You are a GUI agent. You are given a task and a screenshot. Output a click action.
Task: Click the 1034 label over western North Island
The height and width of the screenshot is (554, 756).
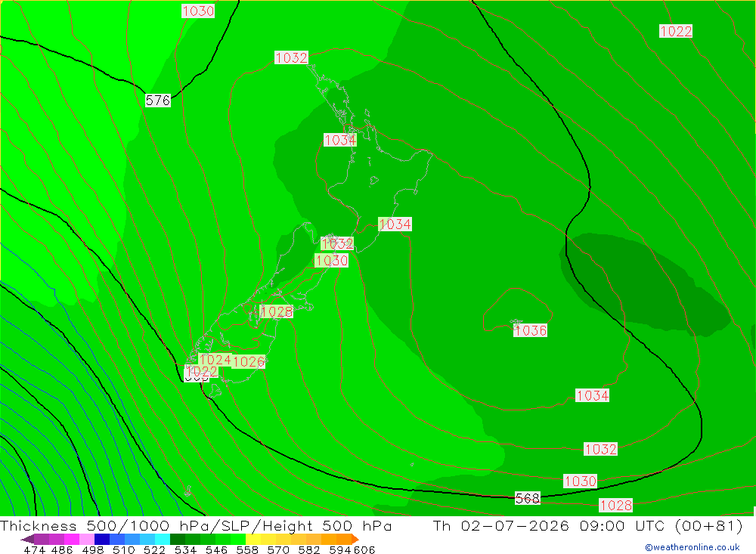tap(340, 140)
